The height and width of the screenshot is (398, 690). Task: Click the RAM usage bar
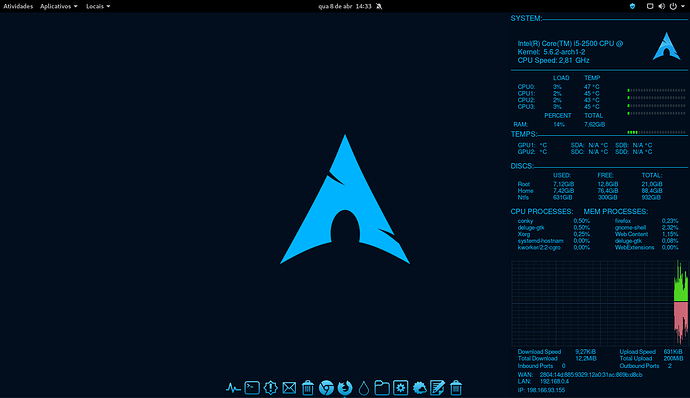656,132
